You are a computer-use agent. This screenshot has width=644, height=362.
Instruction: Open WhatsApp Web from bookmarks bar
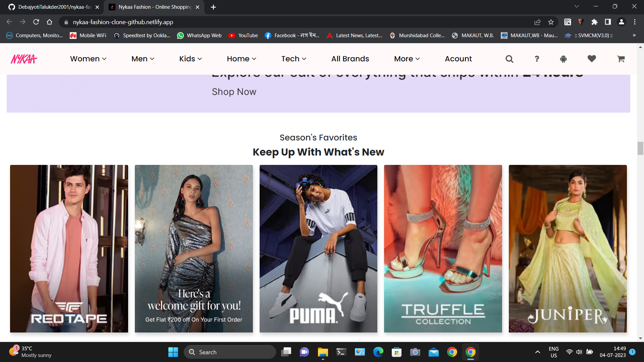199,35
